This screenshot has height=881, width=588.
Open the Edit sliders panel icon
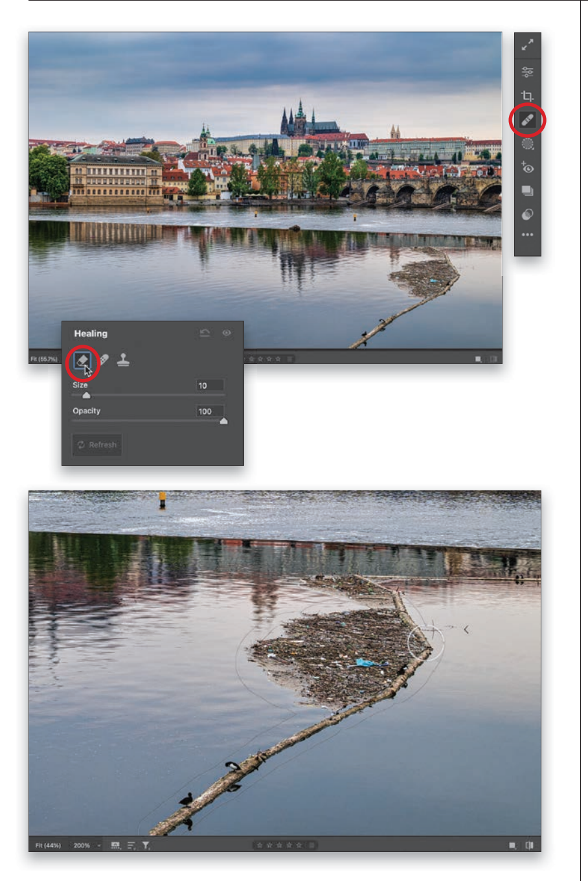tap(527, 72)
